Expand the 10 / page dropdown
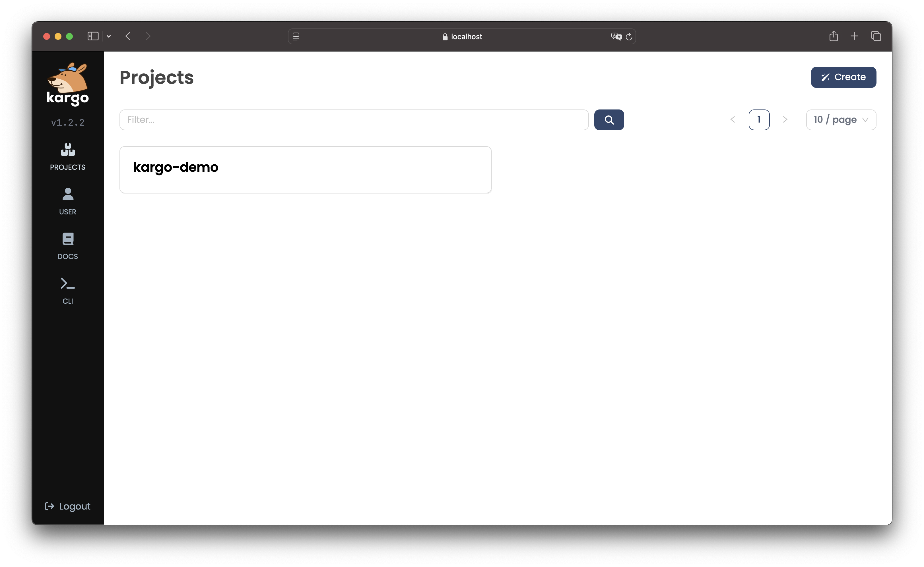This screenshot has height=567, width=924. tap(840, 120)
